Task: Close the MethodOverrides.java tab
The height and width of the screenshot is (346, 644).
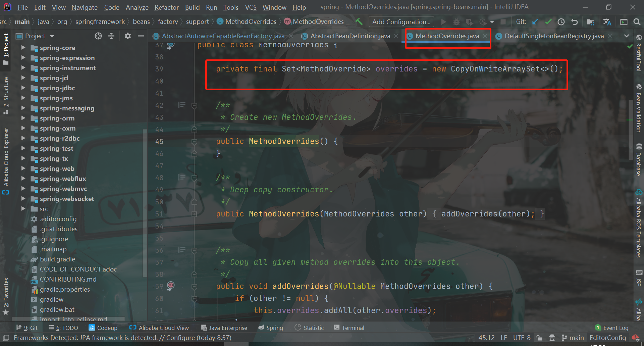Action: point(485,36)
